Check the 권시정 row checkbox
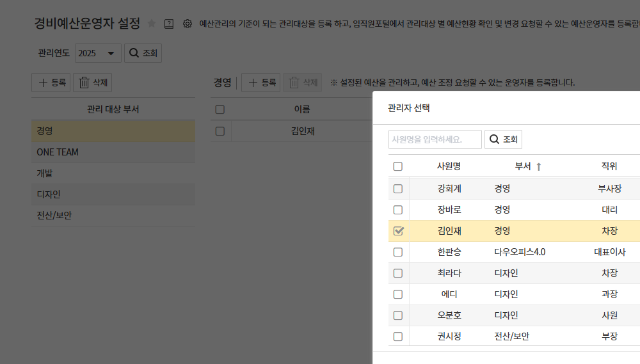This screenshot has width=640, height=364. click(x=398, y=336)
